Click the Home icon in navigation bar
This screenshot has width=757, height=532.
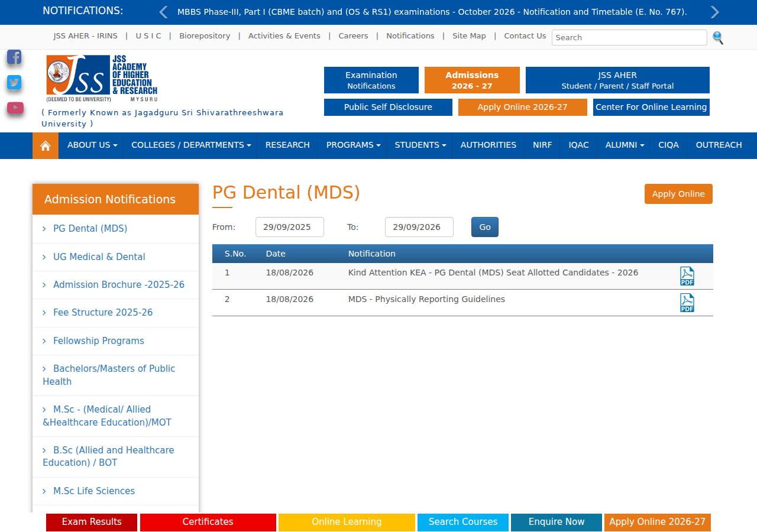(46, 145)
